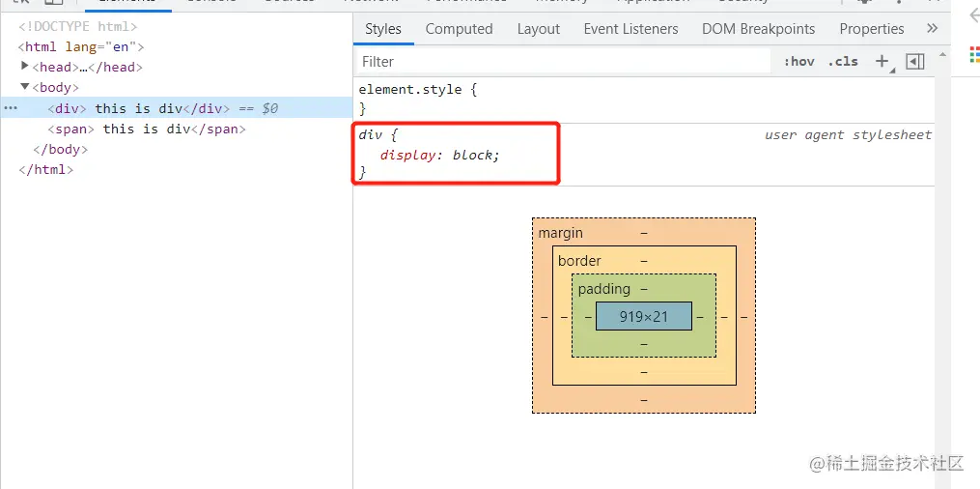Click the div selector in user agent rule

(370, 135)
